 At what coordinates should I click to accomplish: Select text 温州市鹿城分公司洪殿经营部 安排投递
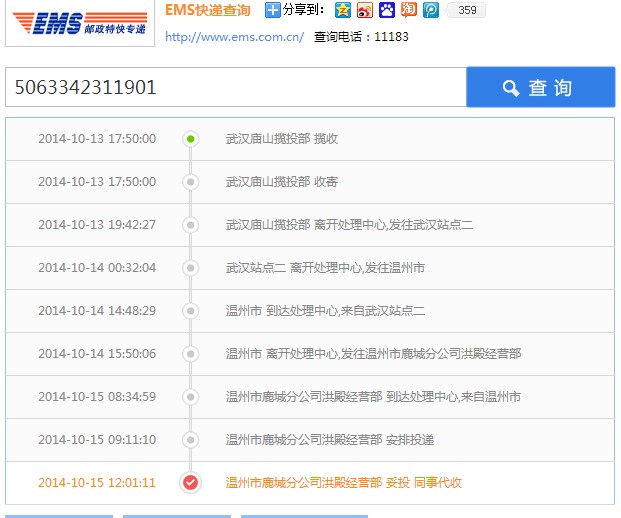(330, 440)
